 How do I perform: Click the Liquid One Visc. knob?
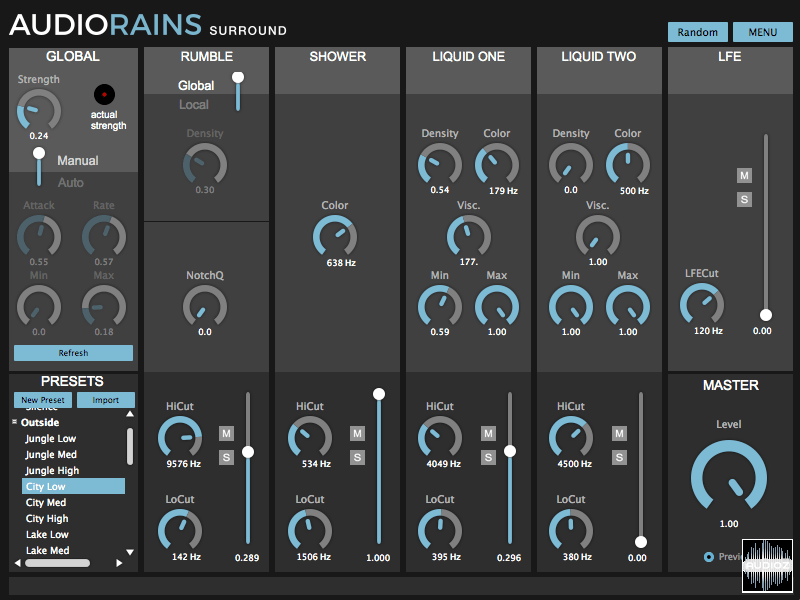pyautogui.click(x=468, y=237)
